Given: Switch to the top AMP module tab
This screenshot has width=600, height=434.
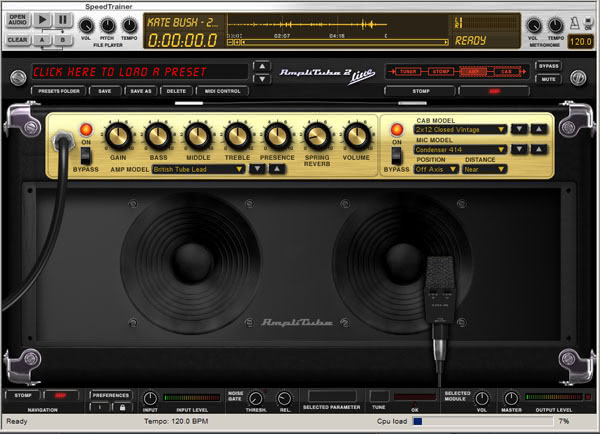Looking at the screenshot, I should coord(494,91).
